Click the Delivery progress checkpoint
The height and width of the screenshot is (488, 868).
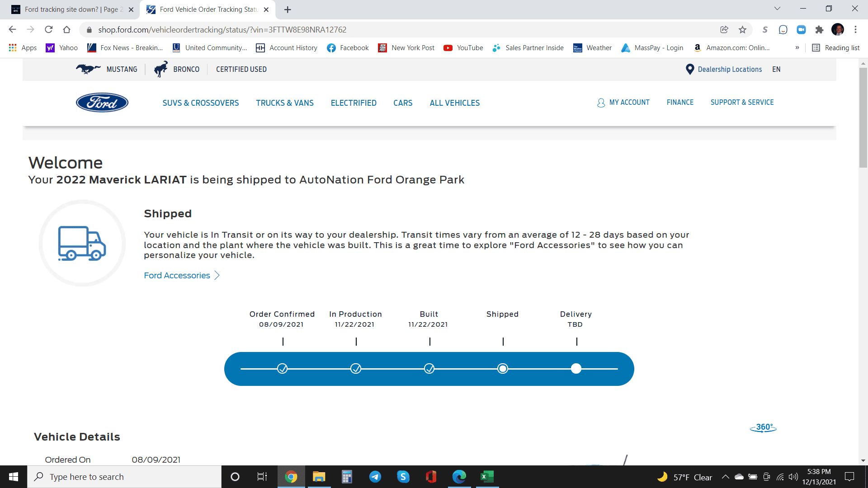576,369
